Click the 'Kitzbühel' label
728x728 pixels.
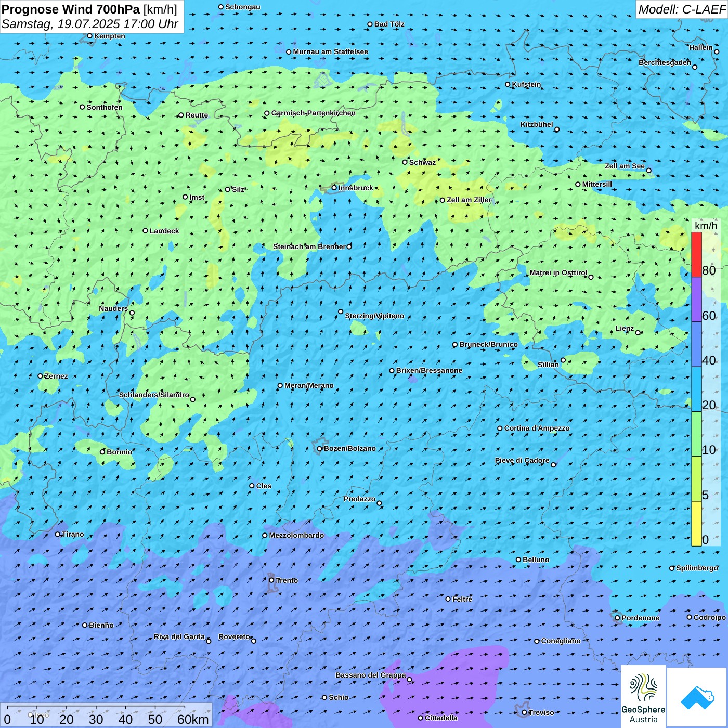coord(537,124)
